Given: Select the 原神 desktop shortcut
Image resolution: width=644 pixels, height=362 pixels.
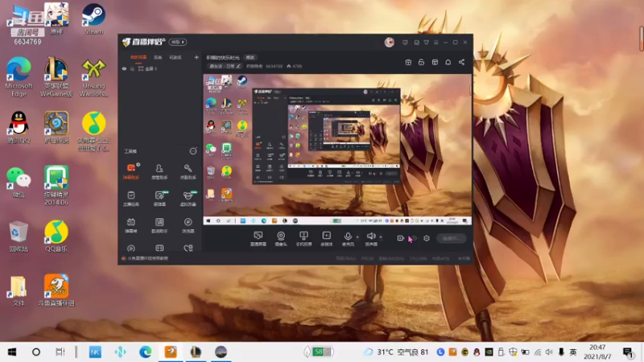Looking at the screenshot, I should pos(56,19).
